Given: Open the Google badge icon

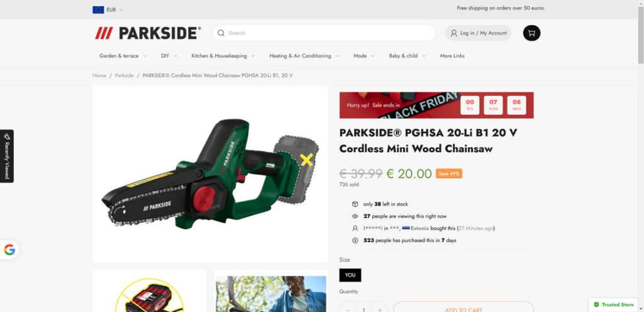Looking at the screenshot, I should point(9,250).
